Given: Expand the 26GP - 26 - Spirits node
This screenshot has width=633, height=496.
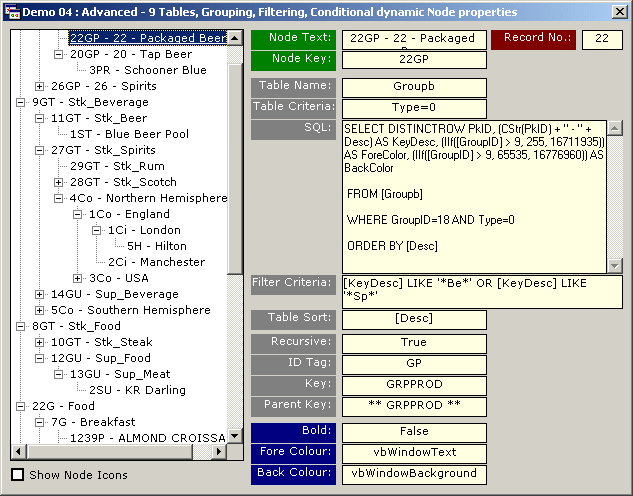Looking at the screenshot, I should pyautogui.click(x=40, y=86).
